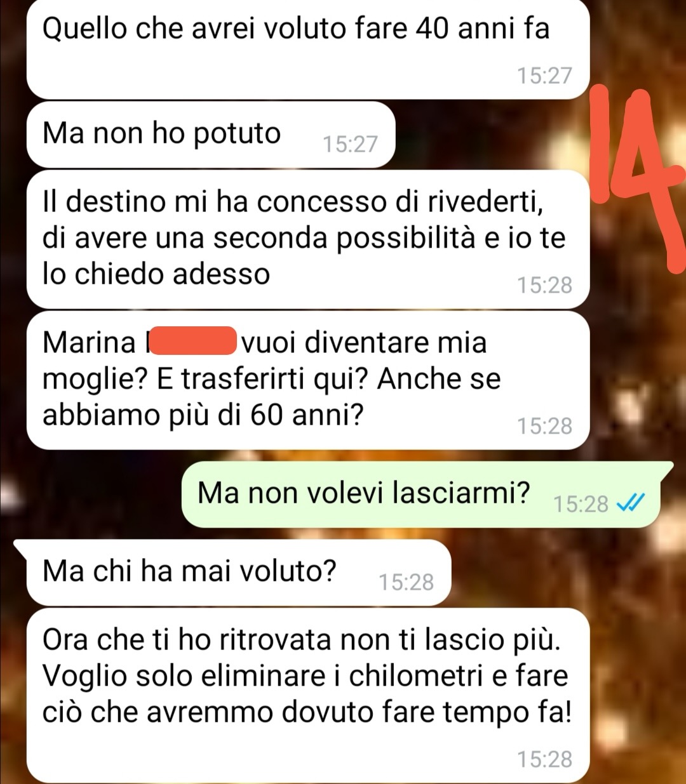
Task: Tap the 15:28 timestamp of the last message
Action: pos(544,759)
